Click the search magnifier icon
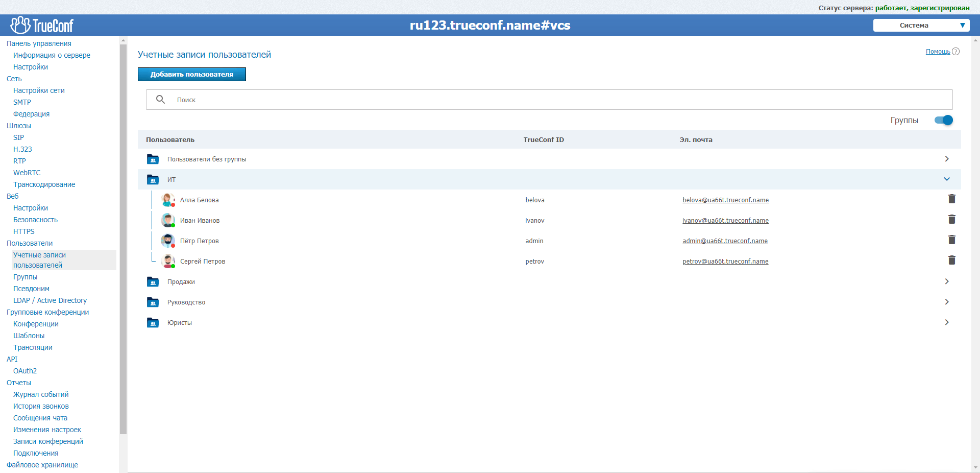Viewport: 980px width, 473px height. coord(160,100)
